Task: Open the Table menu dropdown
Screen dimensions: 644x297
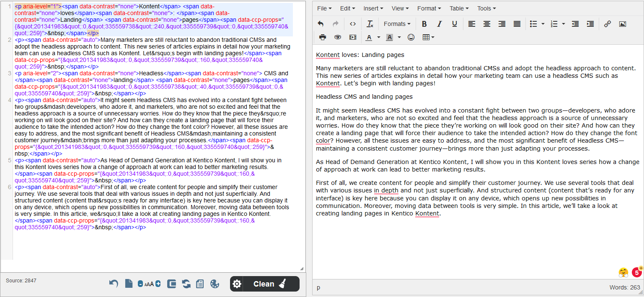Action: click(458, 8)
